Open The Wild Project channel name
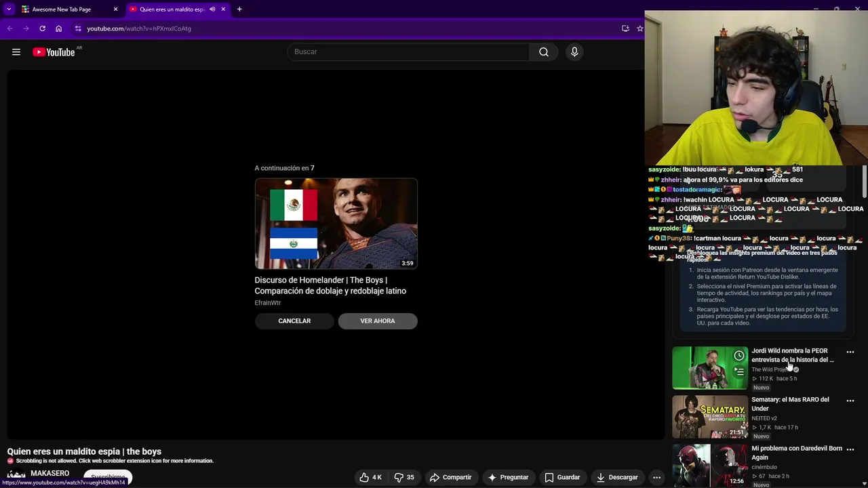The height and width of the screenshot is (488, 868). click(771, 369)
